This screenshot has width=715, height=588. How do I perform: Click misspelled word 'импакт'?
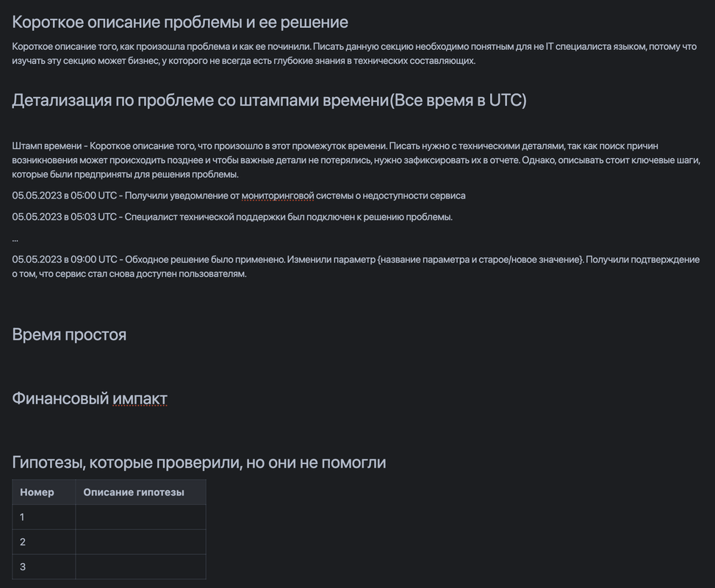[140, 398]
